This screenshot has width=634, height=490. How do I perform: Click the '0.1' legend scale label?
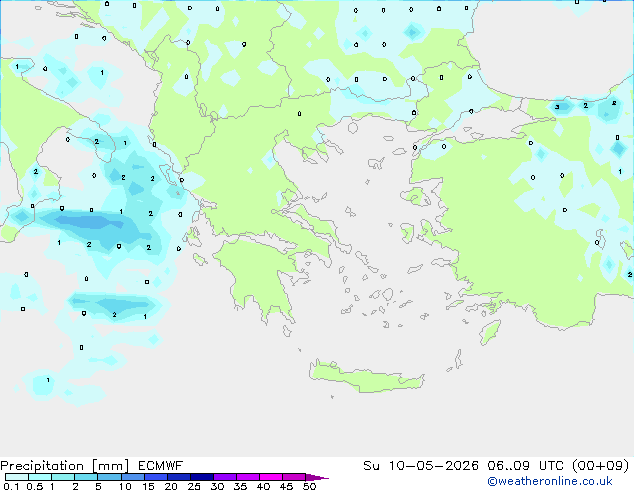[x=11, y=486]
